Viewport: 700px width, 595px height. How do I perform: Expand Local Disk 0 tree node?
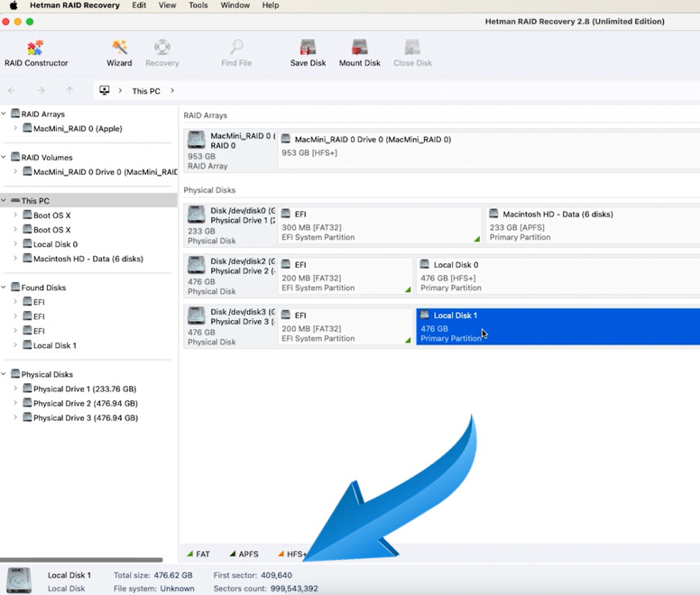click(15, 244)
